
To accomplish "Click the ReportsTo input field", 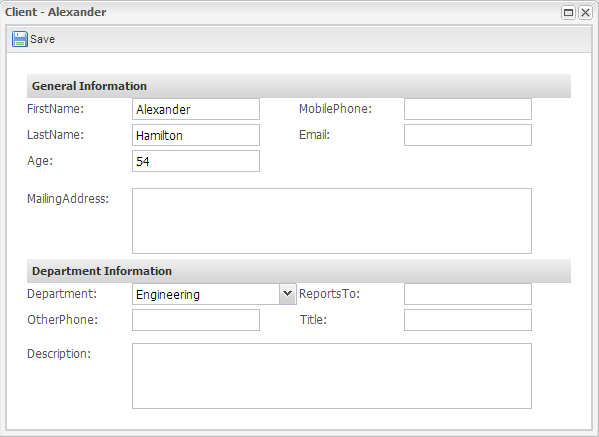I will tap(468, 294).
